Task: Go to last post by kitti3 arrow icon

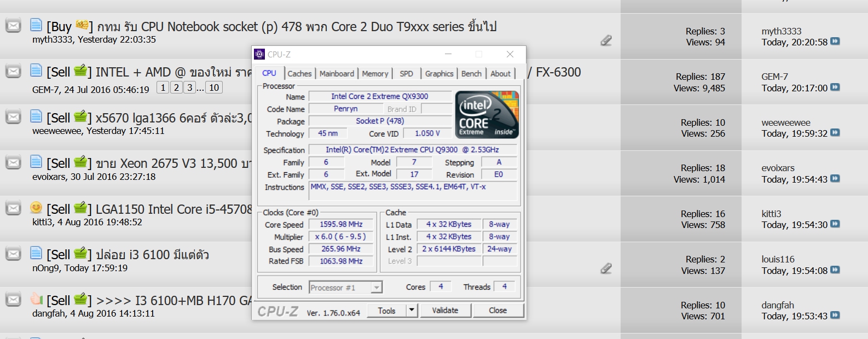Action: [x=835, y=224]
